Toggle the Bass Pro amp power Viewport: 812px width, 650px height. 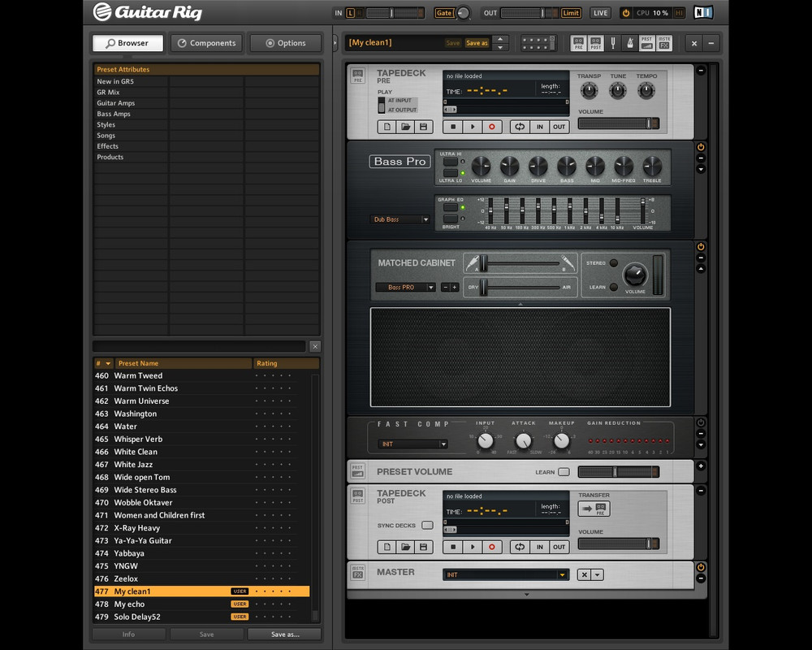point(701,147)
